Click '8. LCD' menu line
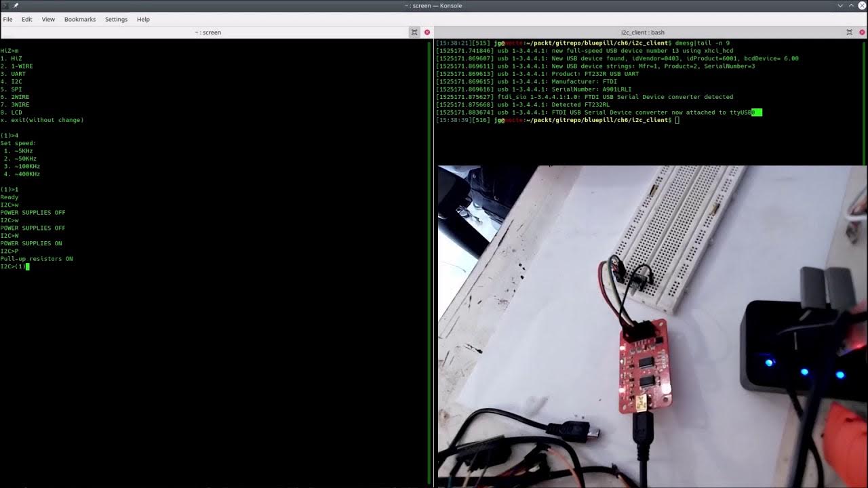The height and width of the screenshot is (488, 868). (12, 113)
